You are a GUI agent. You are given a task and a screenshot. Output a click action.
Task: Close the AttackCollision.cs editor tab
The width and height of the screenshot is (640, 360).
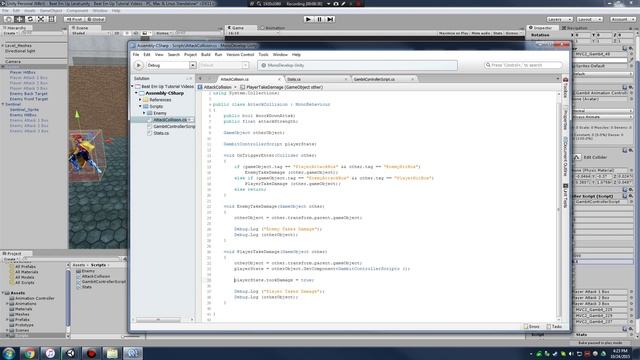(x=280, y=79)
